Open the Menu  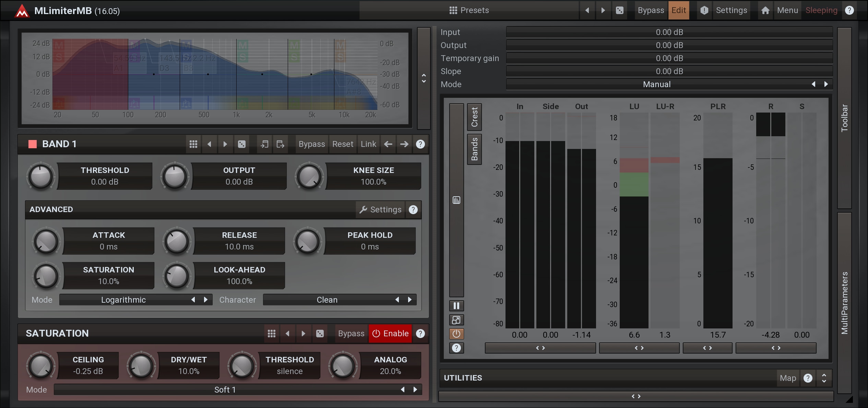coord(787,10)
